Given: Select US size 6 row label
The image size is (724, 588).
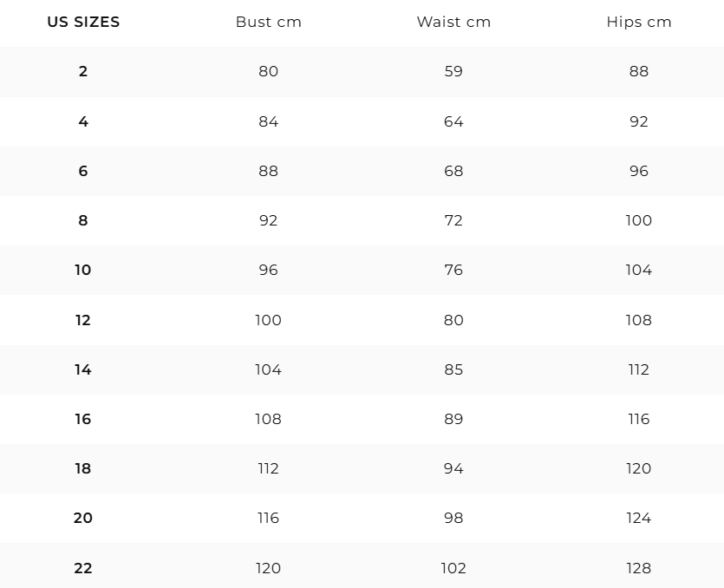Looking at the screenshot, I should pos(83,171).
